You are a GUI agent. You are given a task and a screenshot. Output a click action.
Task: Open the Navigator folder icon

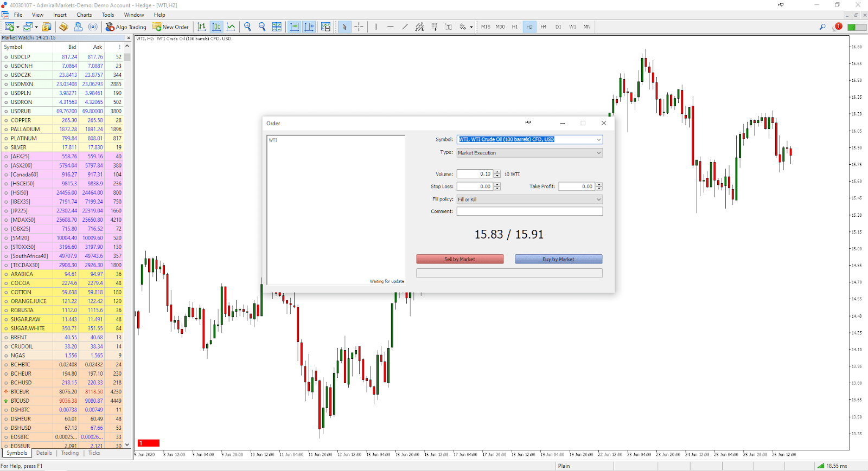point(64,27)
